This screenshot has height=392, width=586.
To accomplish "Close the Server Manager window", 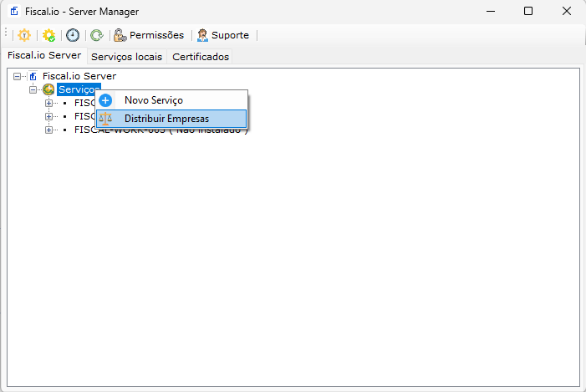I will tap(567, 11).
